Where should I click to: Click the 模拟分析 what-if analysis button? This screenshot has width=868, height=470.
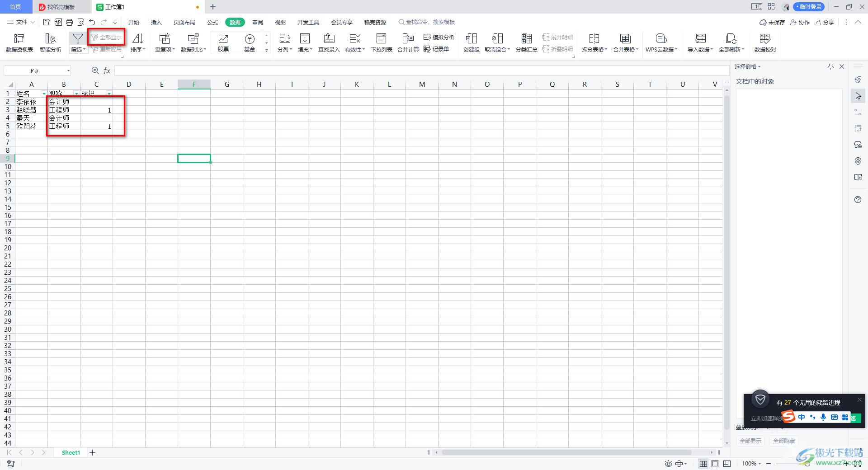439,38
